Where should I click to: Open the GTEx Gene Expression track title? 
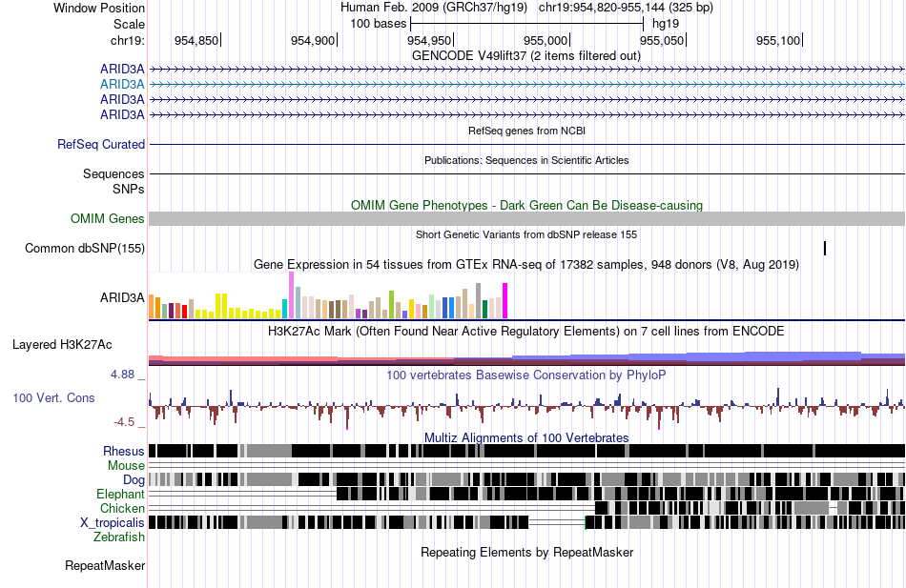pyautogui.click(x=526, y=265)
